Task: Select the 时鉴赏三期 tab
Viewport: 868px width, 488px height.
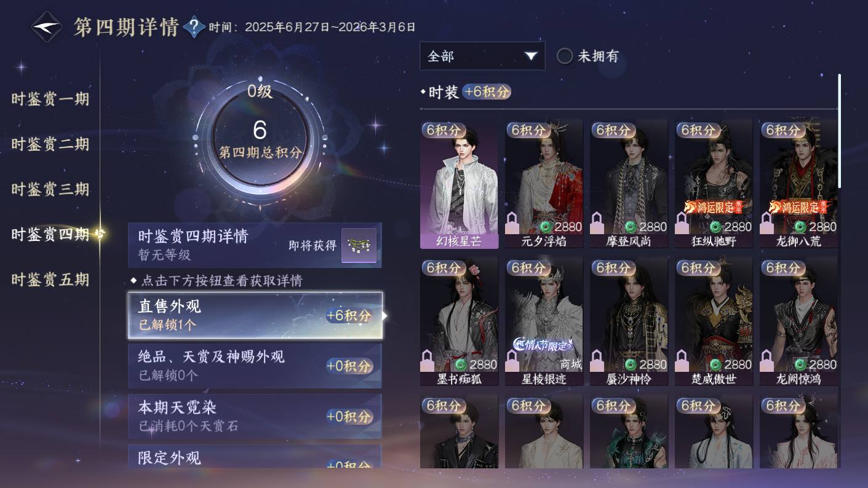Action: (x=50, y=189)
